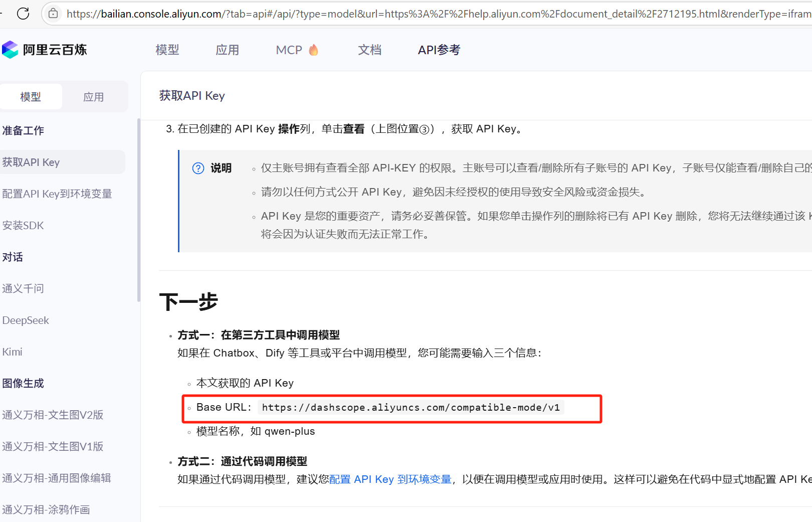Viewport: 812px width, 522px height.
Task: Click the 方式一：在第三方工具中调用模型 text
Action: 259,335
